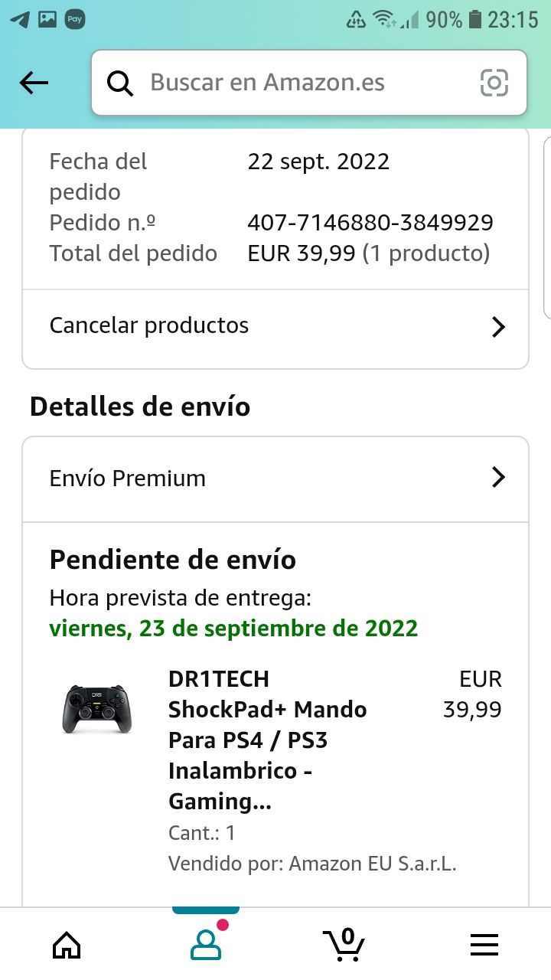This screenshot has width=551, height=980.
Task: Tap the magnifying glass search icon
Action: pos(120,83)
